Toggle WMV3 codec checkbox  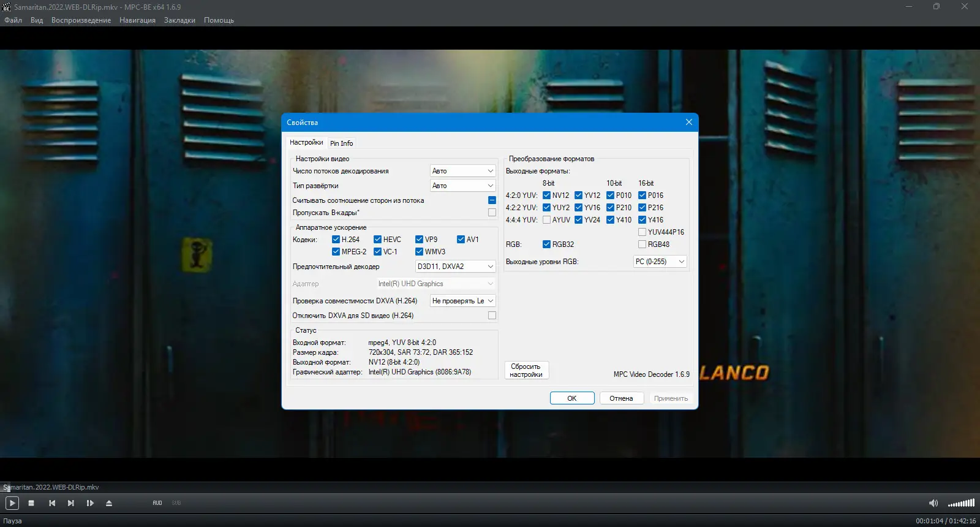click(419, 252)
